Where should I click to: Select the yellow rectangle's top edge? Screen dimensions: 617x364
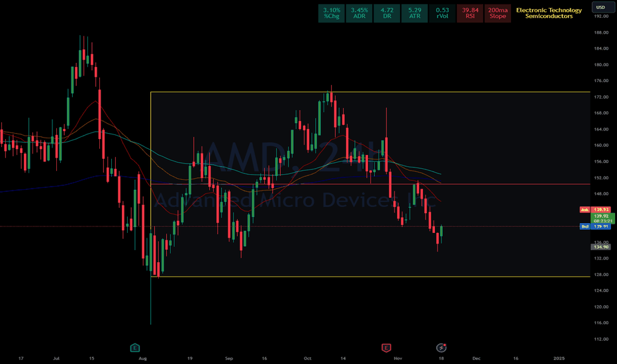(x=370, y=92)
